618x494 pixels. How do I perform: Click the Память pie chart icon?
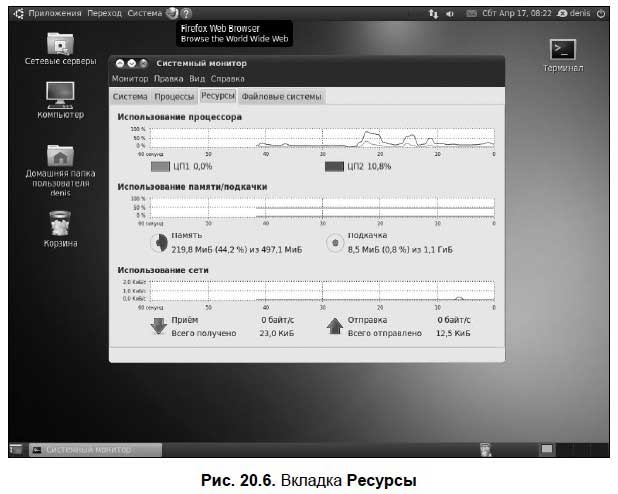point(160,242)
